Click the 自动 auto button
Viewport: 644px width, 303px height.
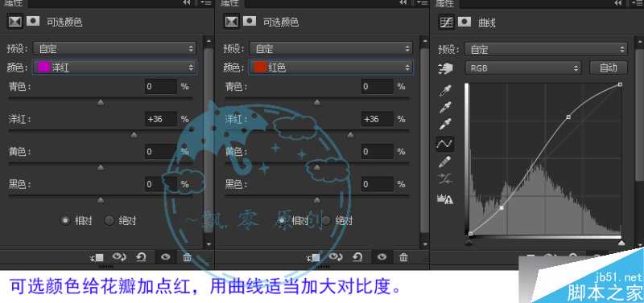pyautogui.click(x=609, y=68)
